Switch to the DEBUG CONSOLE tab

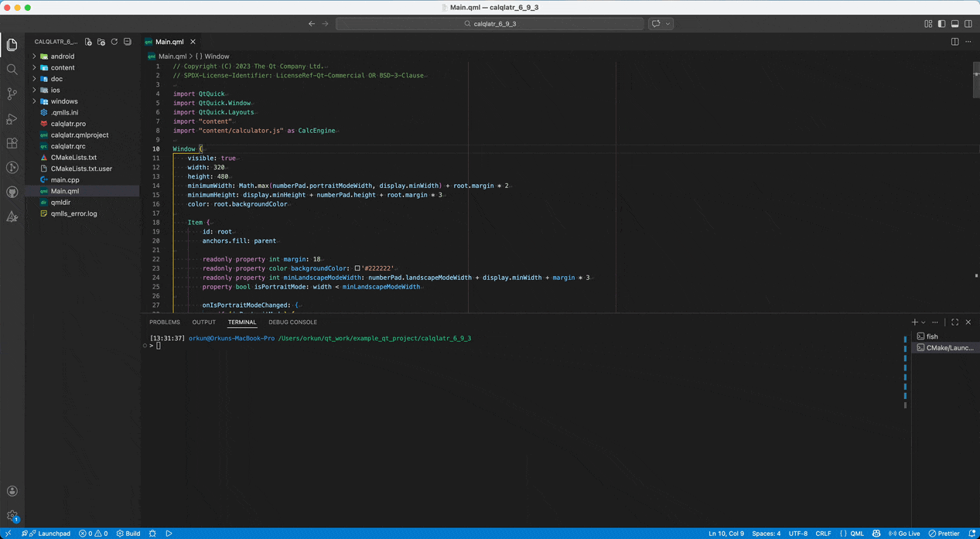point(292,322)
